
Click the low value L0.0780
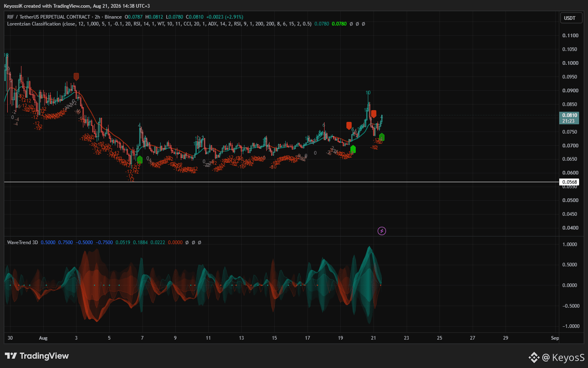pos(174,17)
